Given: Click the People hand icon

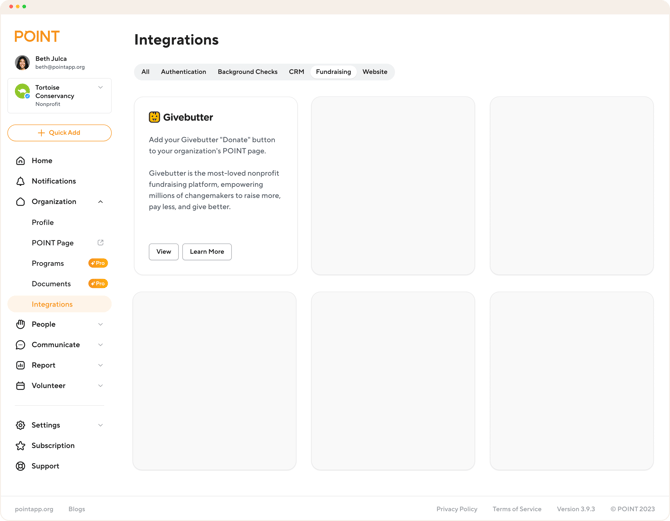Looking at the screenshot, I should click(20, 324).
